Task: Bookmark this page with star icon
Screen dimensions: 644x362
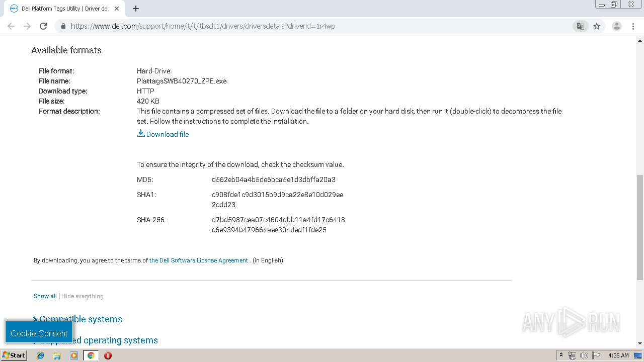Action: 597,26
